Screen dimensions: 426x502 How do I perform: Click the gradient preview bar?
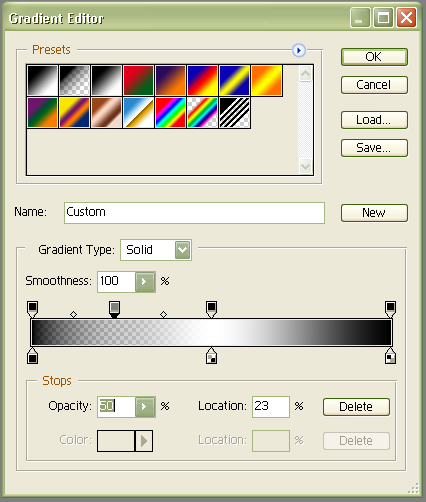[x=211, y=332]
